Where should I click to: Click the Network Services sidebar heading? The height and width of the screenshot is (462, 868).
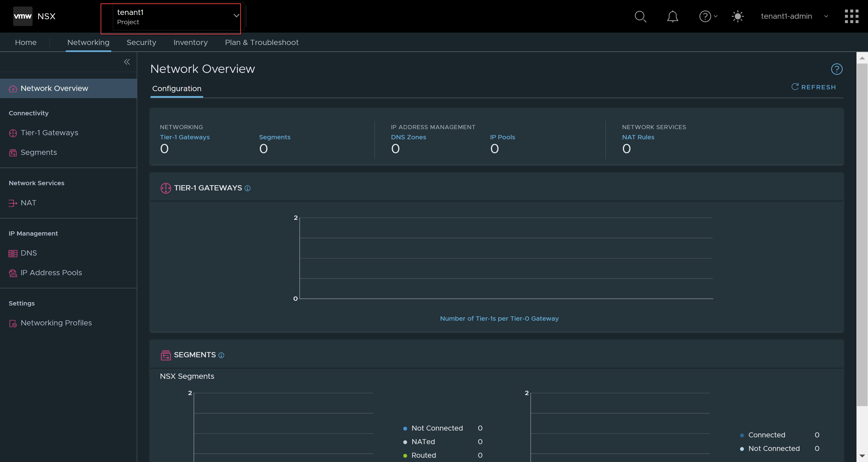[x=36, y=183]
